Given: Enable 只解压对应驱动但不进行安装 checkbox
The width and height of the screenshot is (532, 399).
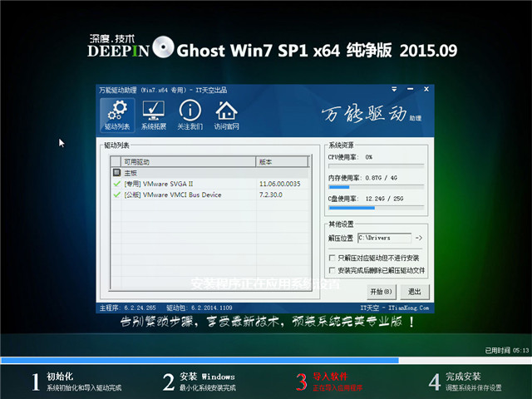Looking at the screenshot, I should click(332, 258).
